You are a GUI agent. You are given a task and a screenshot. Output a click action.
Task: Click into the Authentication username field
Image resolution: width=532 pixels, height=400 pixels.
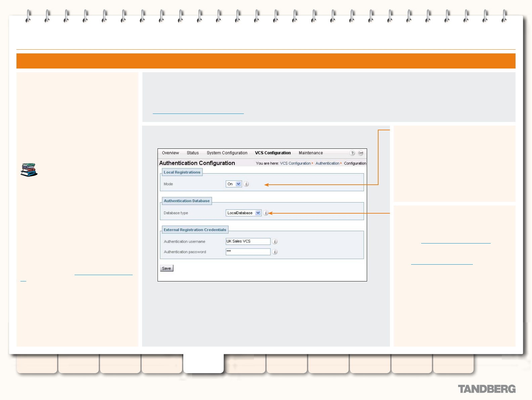click(x=248, y=241)
